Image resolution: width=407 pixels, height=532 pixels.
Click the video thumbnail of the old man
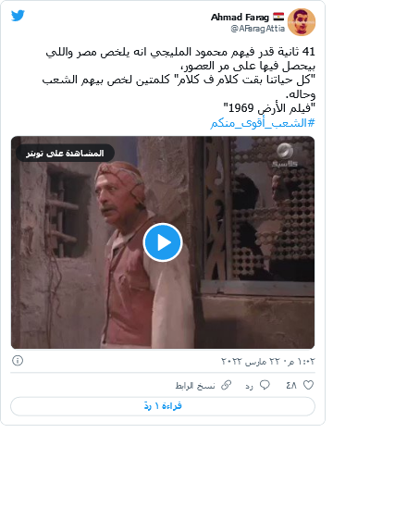coord(163,242)
